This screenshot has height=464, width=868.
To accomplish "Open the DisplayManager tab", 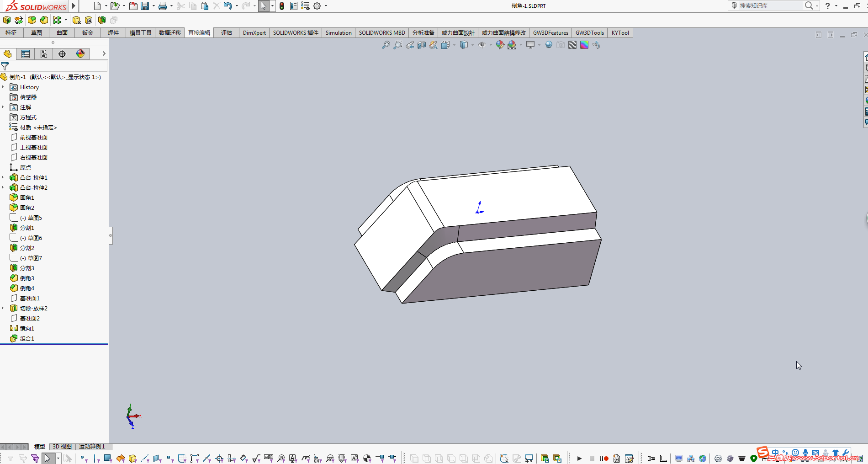I will point(80,54).
